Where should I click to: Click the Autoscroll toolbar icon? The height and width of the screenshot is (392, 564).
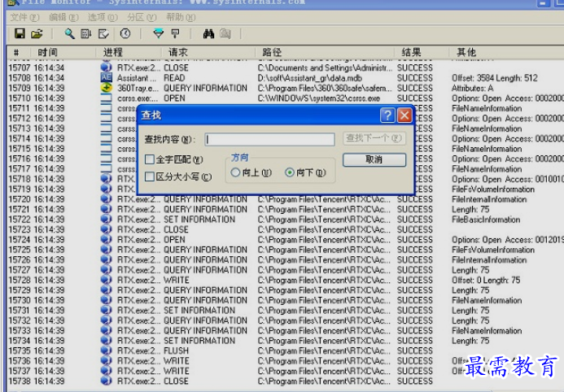86,34
